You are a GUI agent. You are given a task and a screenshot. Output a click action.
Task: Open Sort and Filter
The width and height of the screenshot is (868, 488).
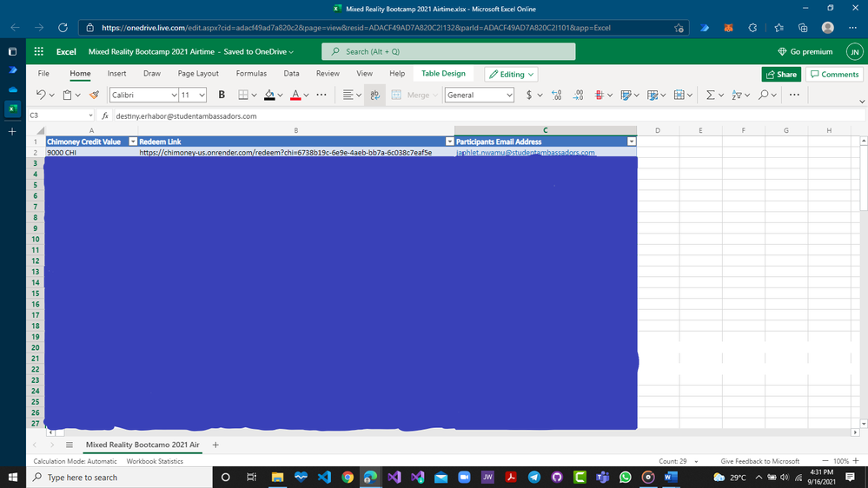pyautogui.click(x=736, y=95)
